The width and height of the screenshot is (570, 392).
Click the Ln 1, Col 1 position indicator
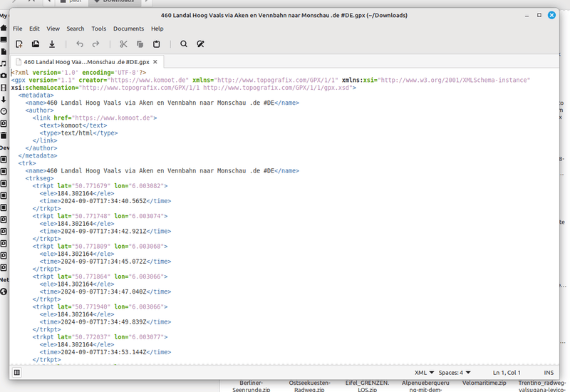click(509, 373)
